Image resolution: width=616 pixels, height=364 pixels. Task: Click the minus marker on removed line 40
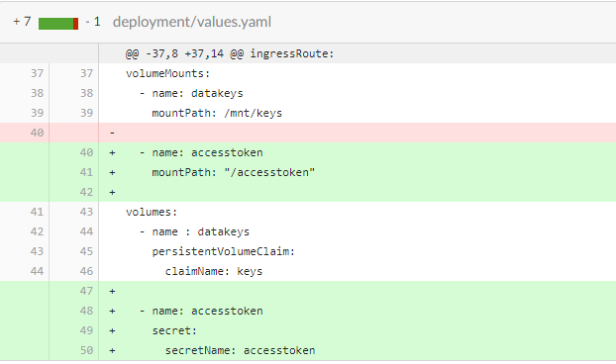click(x=112, y=133)
